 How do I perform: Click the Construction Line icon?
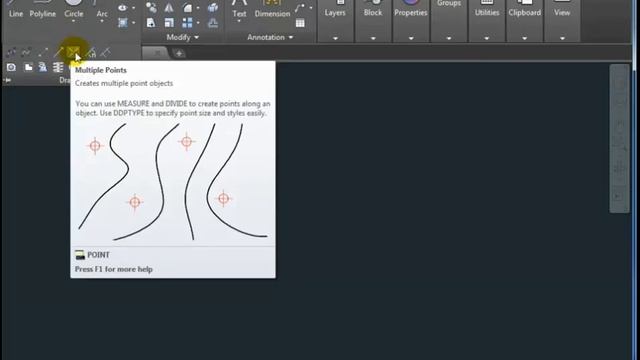coord(43,52)
